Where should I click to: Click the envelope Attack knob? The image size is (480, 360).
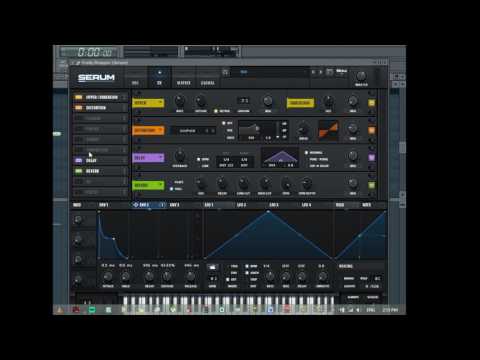(x=108, y=277)
